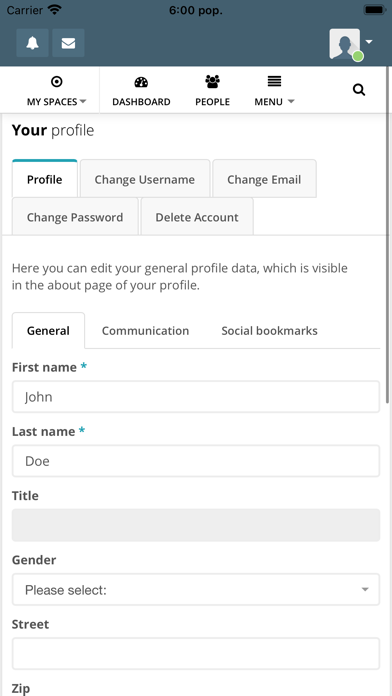Viewport: 392px width, 696px height.
Task: Click the 'Here you can edit your general profile data' text
Action: (180, 277)
